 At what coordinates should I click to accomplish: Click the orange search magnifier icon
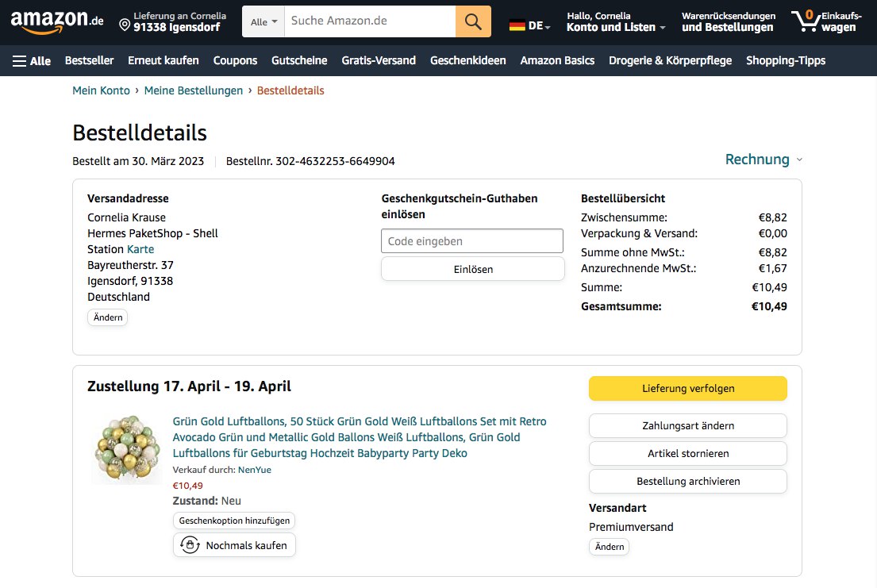coord(473,21)
